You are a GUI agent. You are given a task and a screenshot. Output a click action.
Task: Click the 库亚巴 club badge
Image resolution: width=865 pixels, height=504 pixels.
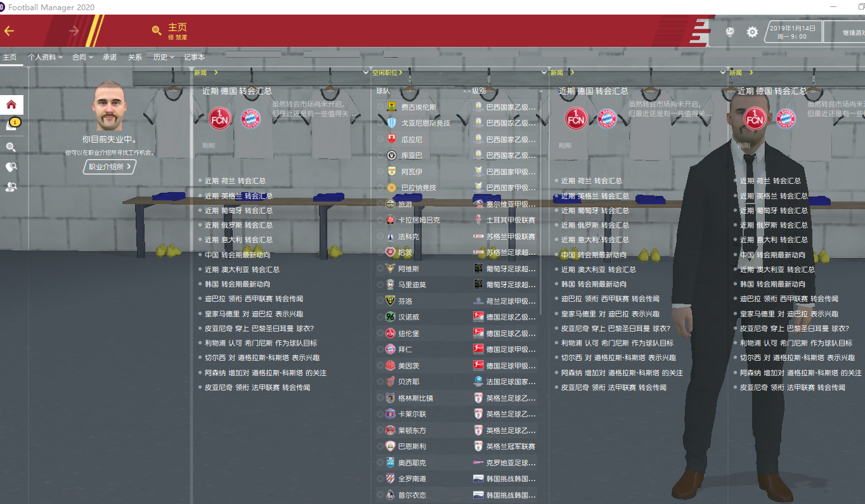(x=391, y=155)
